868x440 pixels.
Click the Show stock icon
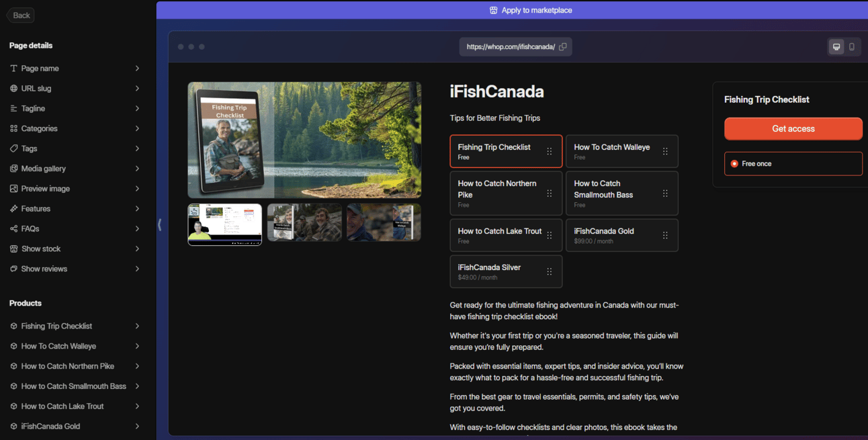(13, 249)
